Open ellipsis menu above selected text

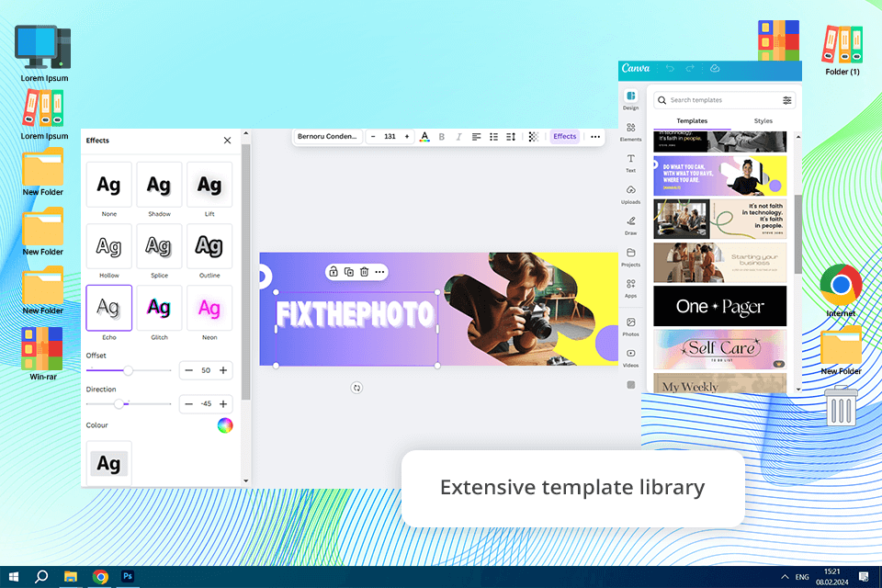click(x=379, y=272)
